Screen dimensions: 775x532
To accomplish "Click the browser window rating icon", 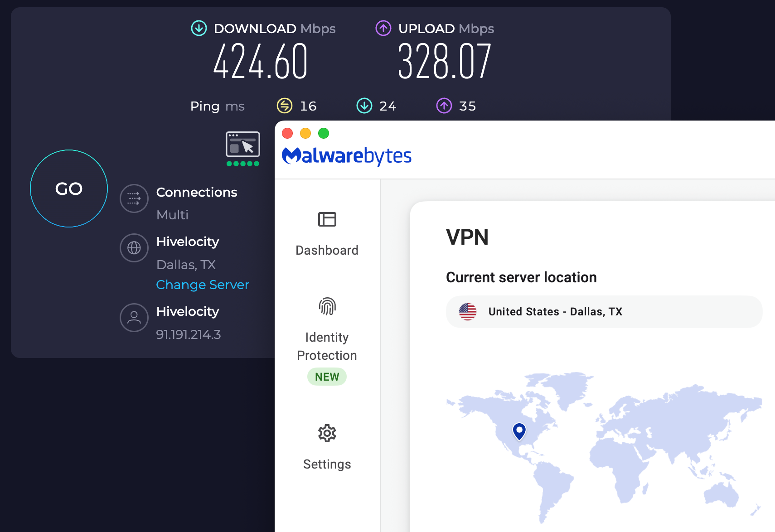I will pos(243,144).
